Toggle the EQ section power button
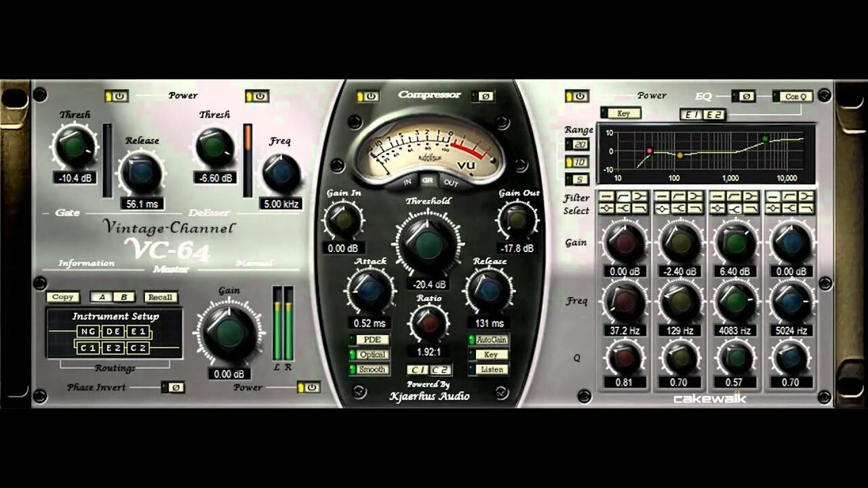This screenshot has width=868, height=488. tap(577, 96)
